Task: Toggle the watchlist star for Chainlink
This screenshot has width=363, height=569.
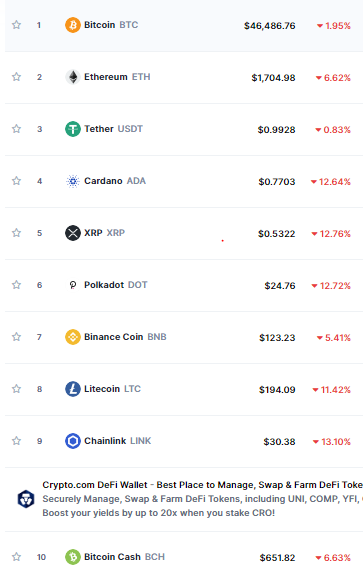Action: [16, 441]
